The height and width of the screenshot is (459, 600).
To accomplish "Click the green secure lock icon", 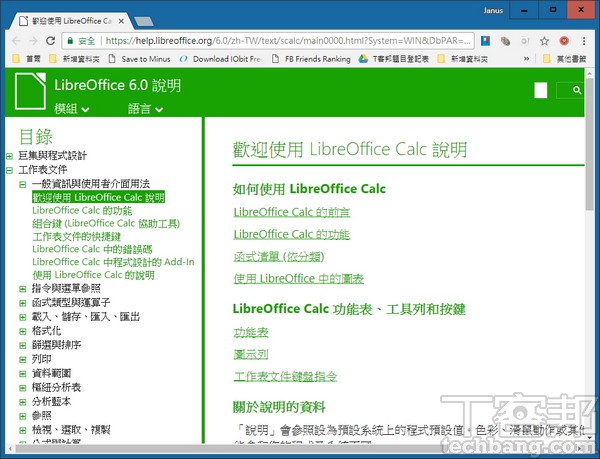I will [70, 41].
